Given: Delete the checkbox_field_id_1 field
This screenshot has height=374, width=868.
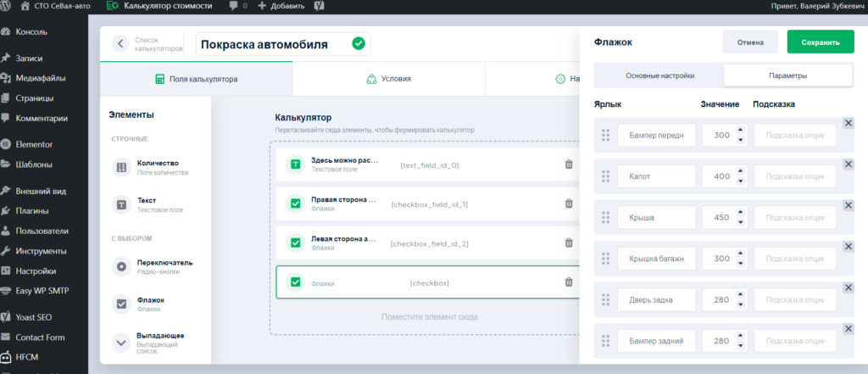Looking at the screenshot, I should [x=569, y=204].
